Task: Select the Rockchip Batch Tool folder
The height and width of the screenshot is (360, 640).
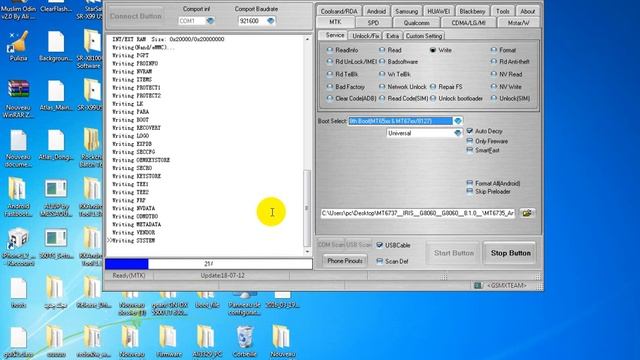Action: point(92,148)
